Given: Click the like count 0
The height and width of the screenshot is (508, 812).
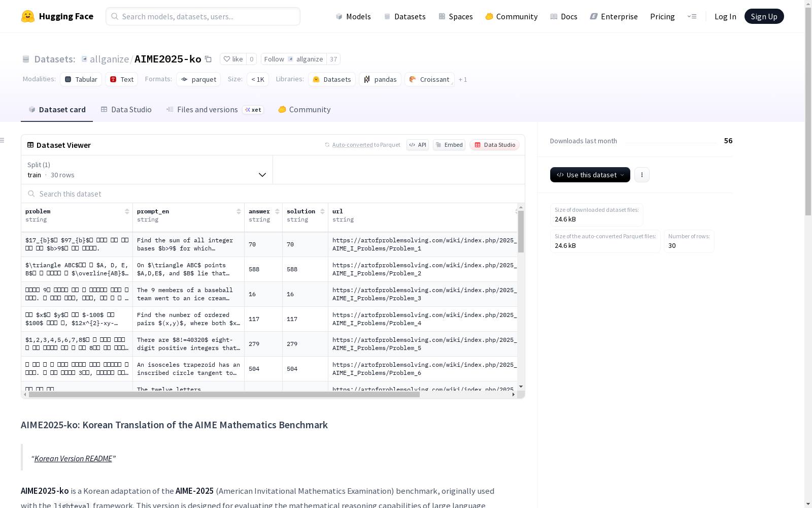Looking at the screenshot, I should [251, 59].
